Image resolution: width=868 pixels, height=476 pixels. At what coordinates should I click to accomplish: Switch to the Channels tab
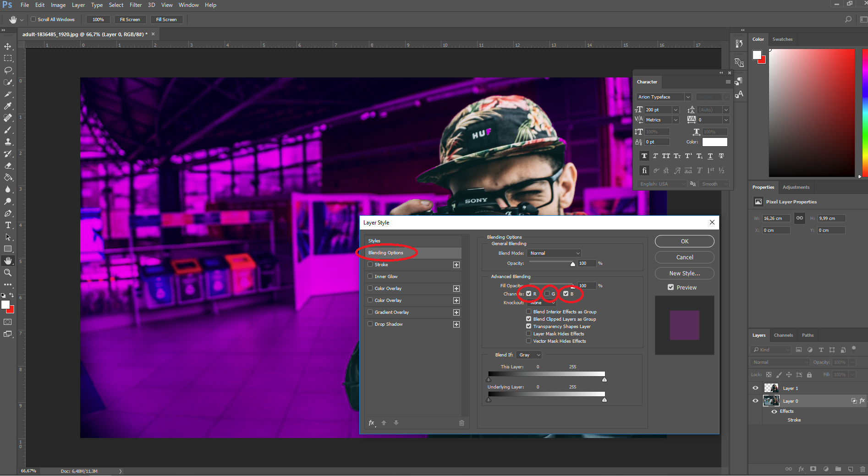[x=783, y=335]
